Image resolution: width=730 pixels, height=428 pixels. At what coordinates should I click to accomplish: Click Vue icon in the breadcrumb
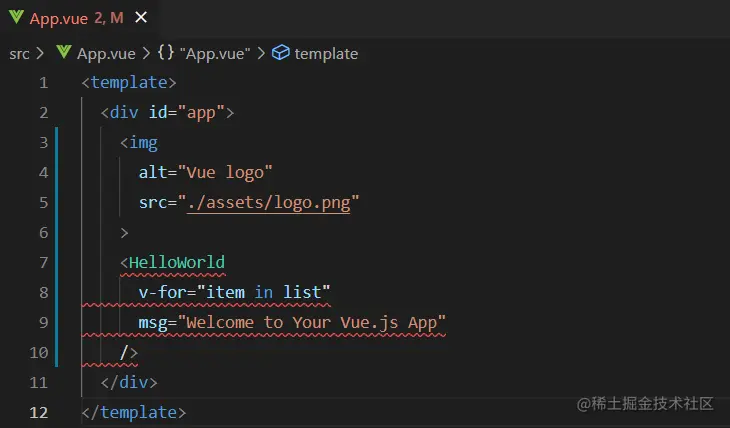point(64,52)
